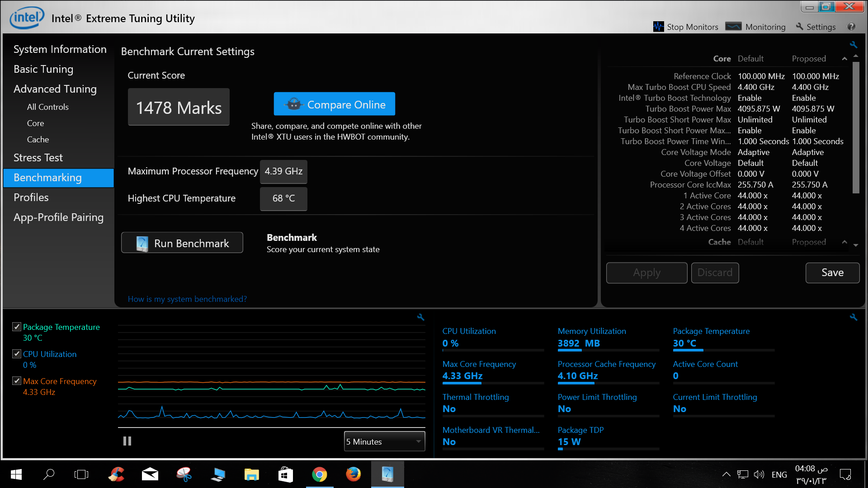
Task: Click ENG language indicator in tray
Action: [x=779, y=475]
